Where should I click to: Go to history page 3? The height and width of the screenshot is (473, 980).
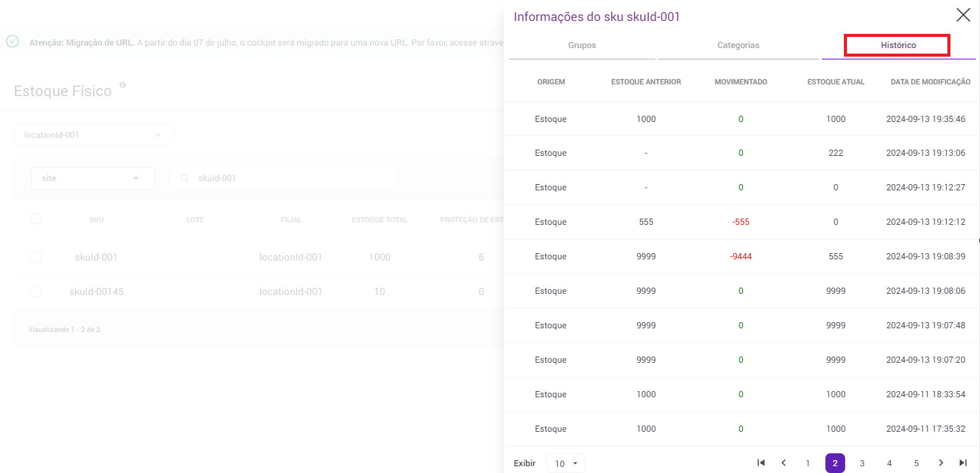[862, 463]
